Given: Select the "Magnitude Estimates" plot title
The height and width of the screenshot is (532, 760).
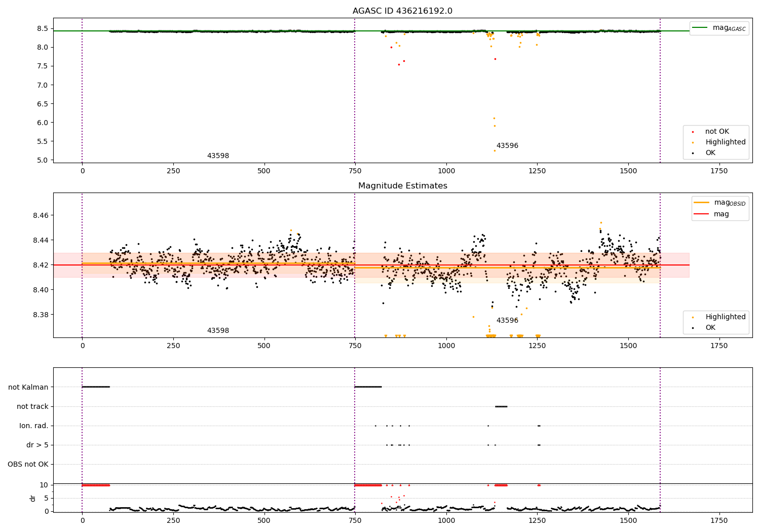Looking at the screenshot, I should (403, 186).
